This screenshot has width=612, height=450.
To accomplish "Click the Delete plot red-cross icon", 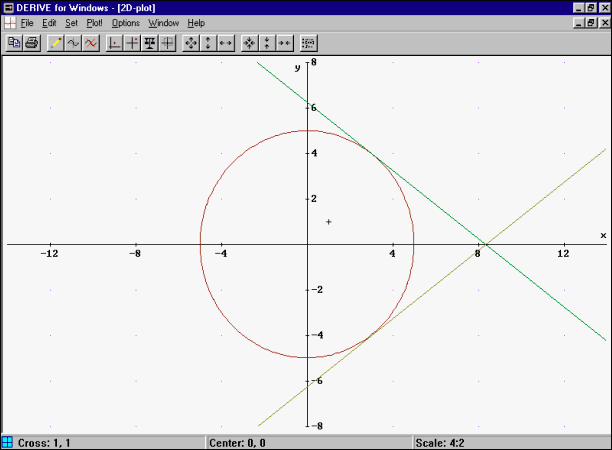I will tap(91, 43).
